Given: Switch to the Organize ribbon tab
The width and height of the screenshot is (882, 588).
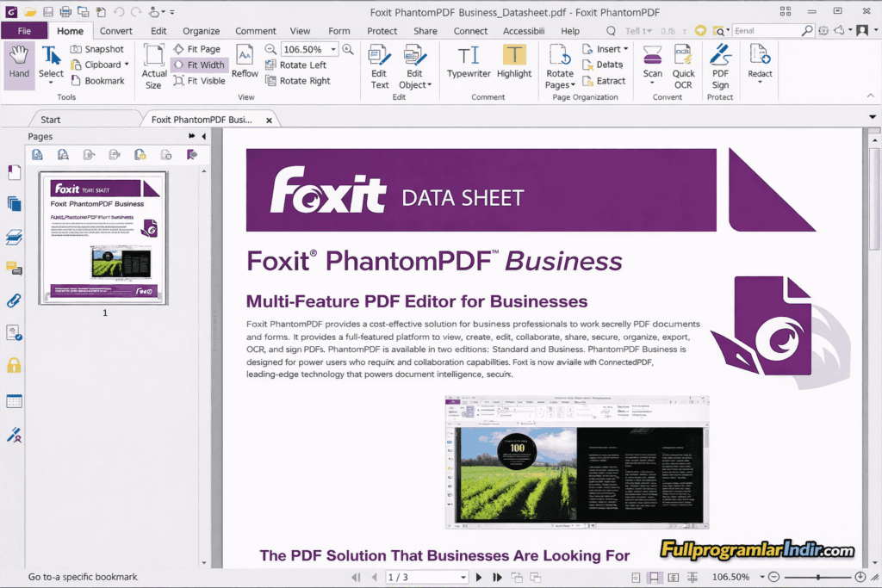Looking at the screenshot, I should [x=201, y=30].
